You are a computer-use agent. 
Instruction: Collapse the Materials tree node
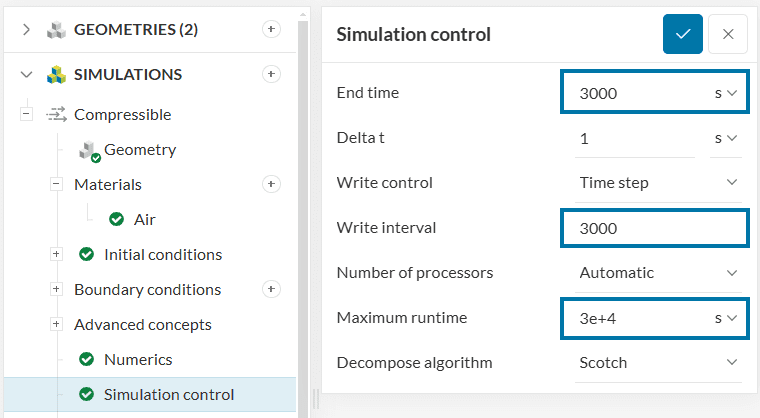tap(56, 184)
